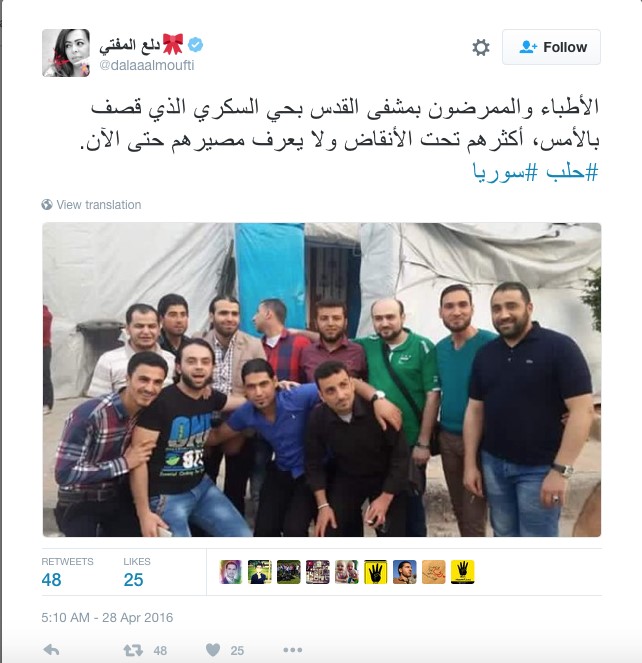The width and height of the screenshot is (642, 663).
Task: Open the attached group photo
Action: [x=322, y=380]
